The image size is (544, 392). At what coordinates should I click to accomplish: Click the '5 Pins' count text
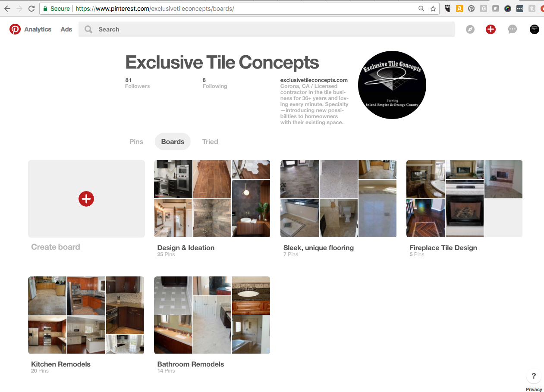(417, 254)
